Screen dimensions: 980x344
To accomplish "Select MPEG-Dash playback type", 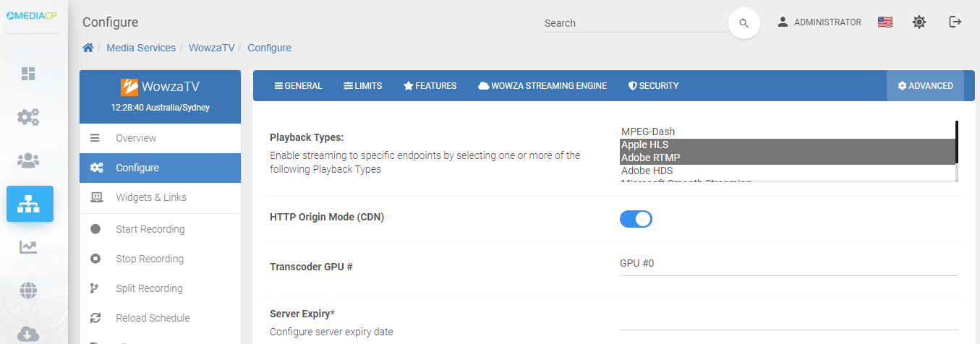I will [787, 132].
